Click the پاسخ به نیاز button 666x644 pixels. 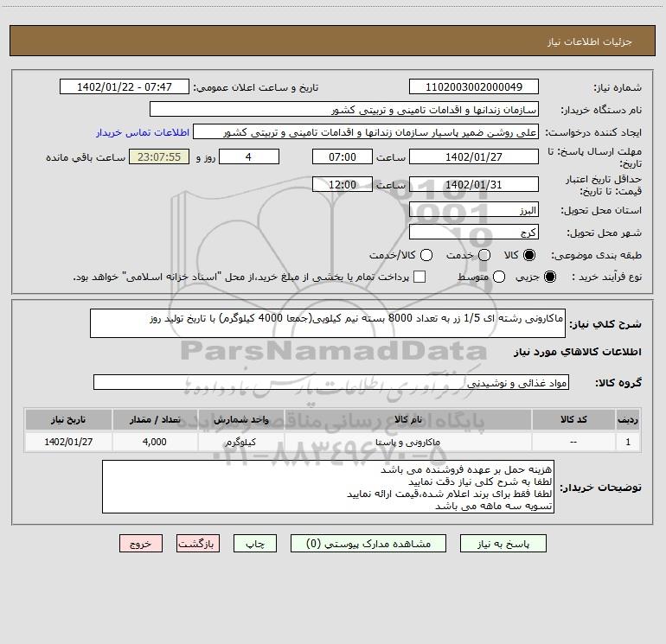pos(503,544)
